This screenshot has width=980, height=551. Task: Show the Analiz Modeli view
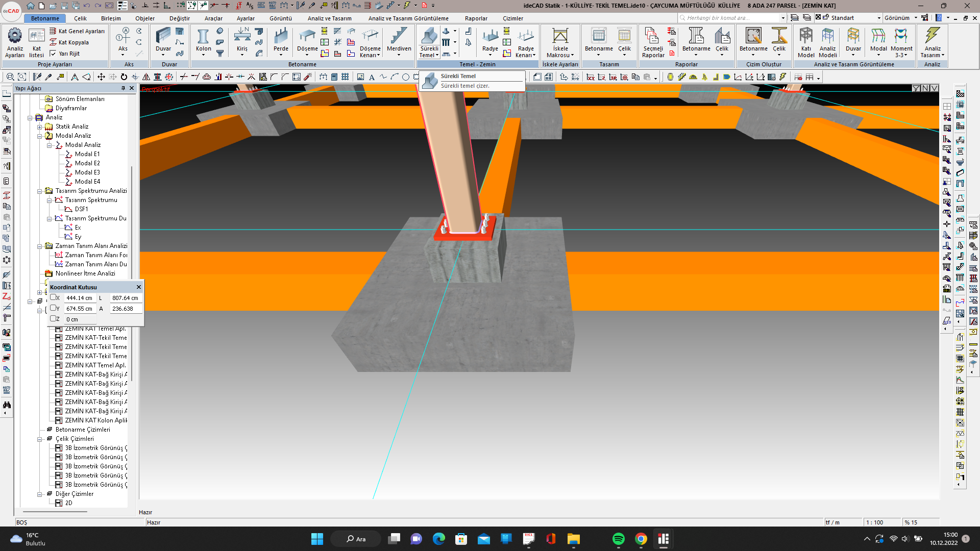coord(827,42)
